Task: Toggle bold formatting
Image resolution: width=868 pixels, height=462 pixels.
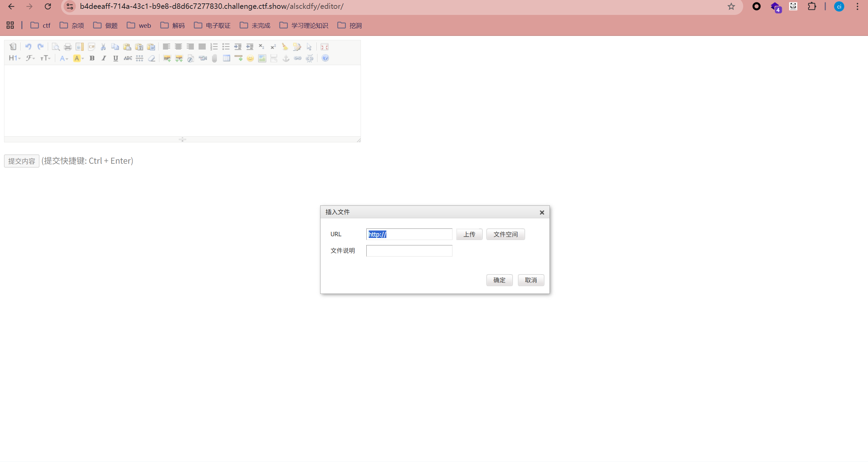Action: coord(92,58)
